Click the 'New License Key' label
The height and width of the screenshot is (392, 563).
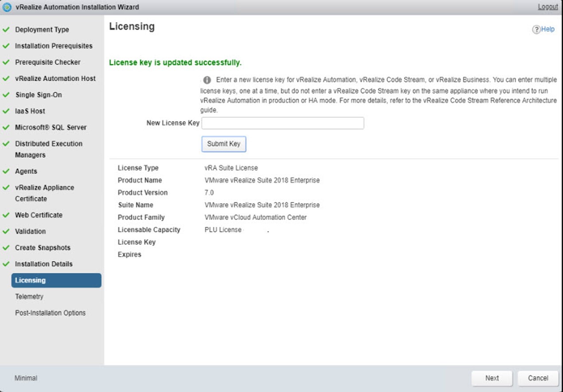pyautogui.click(x=173, y=123)
